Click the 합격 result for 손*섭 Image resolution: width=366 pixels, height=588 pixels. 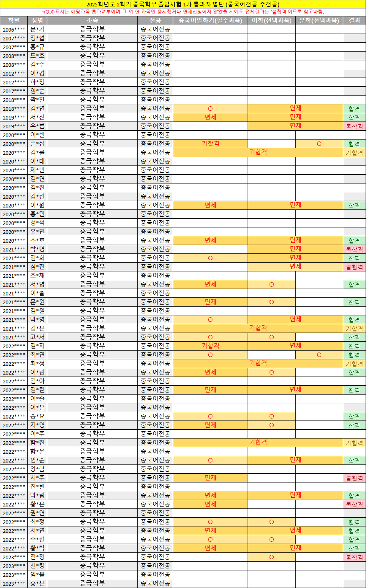click(x=354, y=144)
